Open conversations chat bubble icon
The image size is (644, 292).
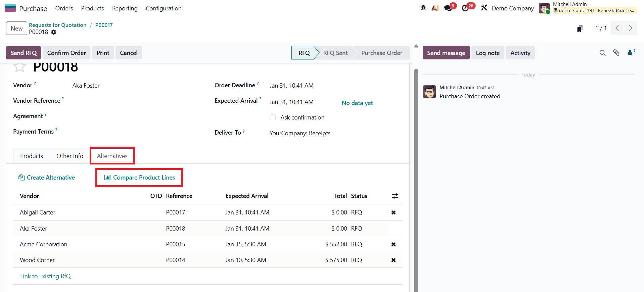[x=448, y=8]
